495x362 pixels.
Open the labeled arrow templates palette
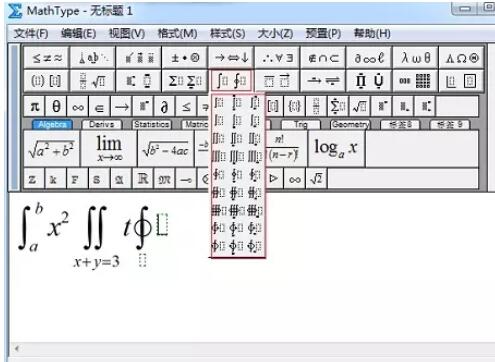(323, 81)
